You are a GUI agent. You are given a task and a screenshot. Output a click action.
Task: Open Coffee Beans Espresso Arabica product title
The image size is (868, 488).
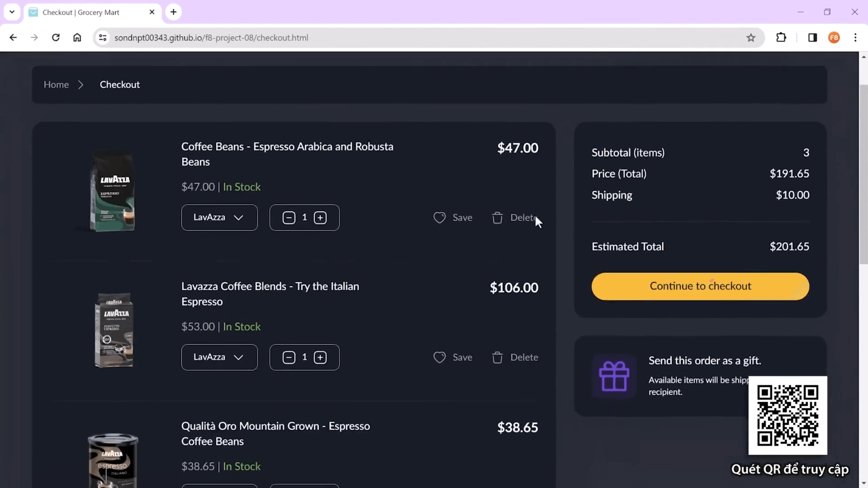287,154
